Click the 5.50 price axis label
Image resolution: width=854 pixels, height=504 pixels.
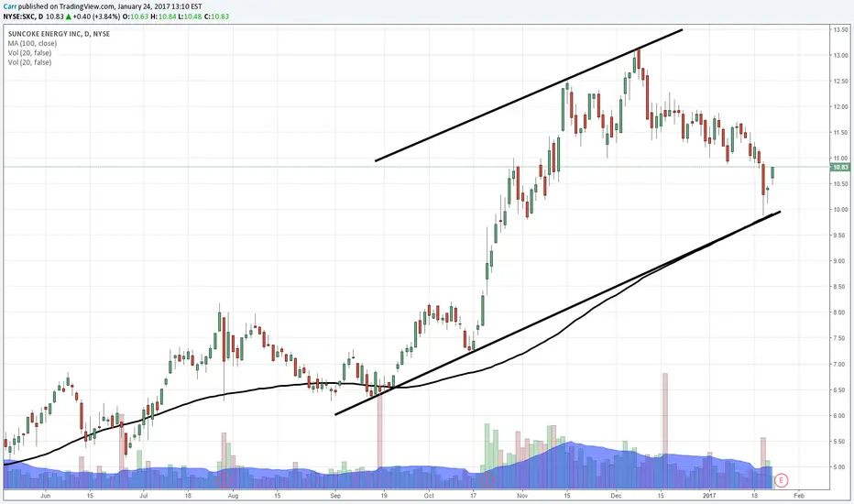tap(841, 442)
